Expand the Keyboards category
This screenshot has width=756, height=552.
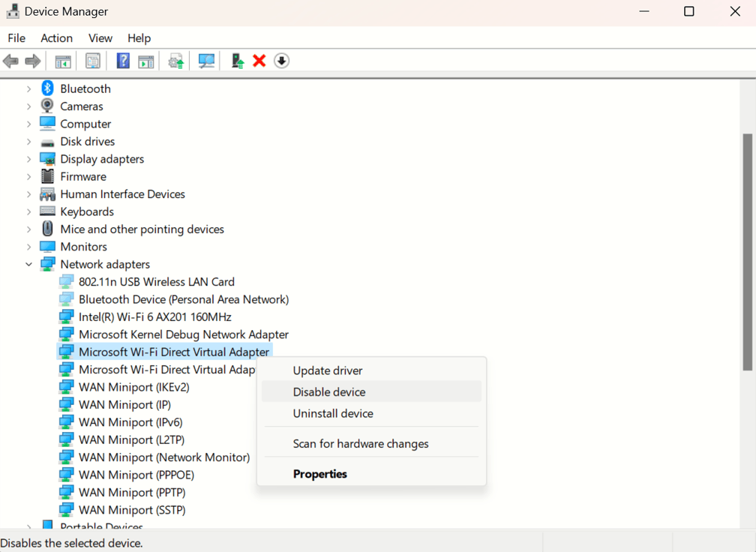coord(28,211)
